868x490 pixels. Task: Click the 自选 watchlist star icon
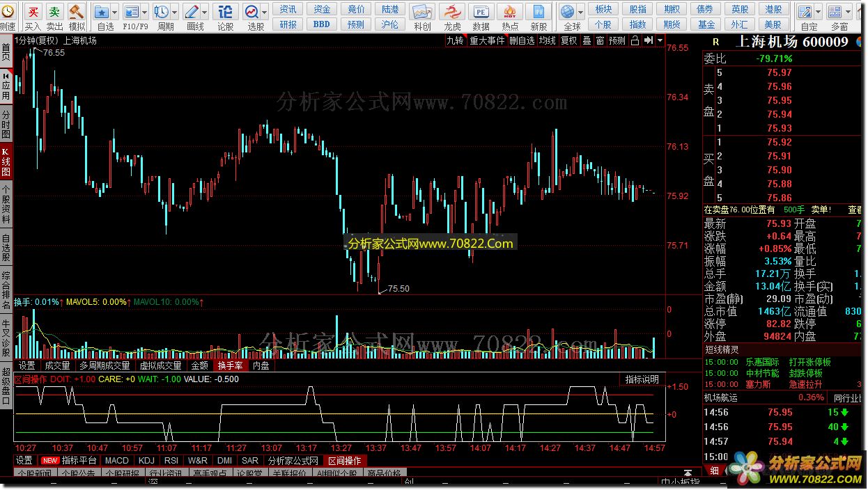(x=102, y=12)
